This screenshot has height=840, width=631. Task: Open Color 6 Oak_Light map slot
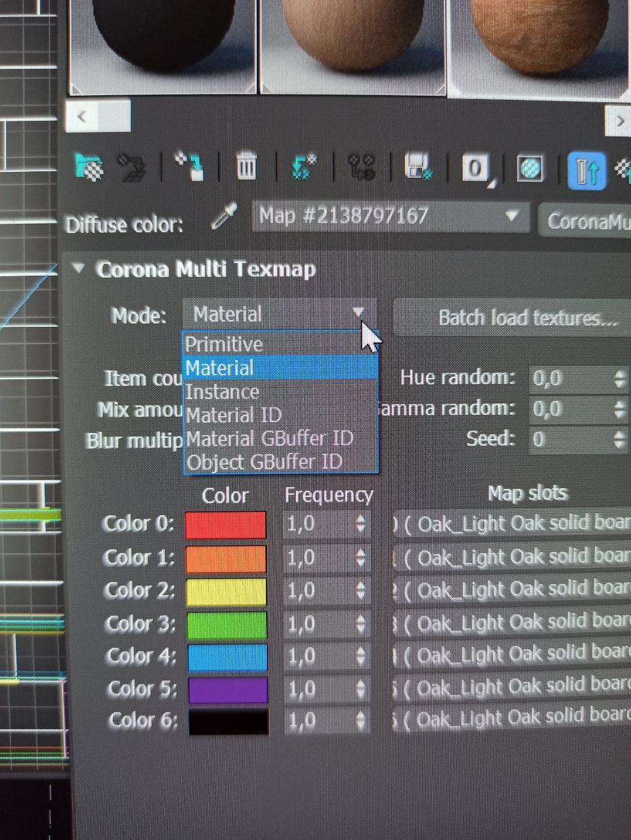pos(512,719)
